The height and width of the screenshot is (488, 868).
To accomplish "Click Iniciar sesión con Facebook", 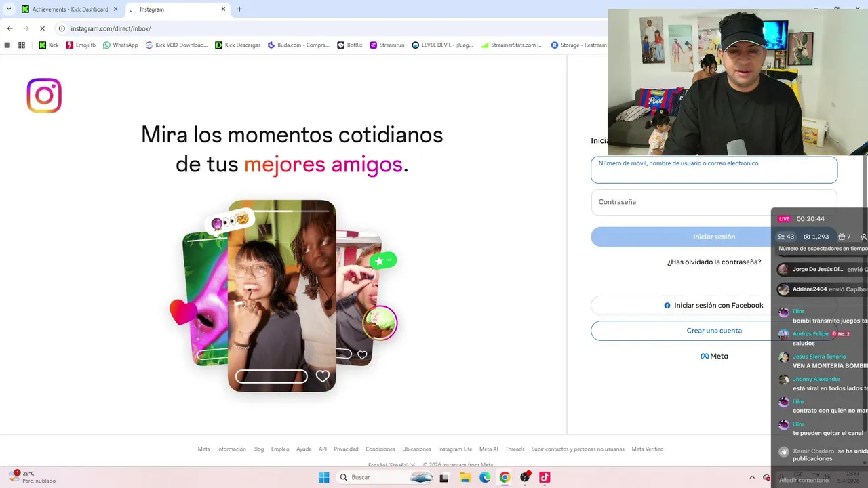I will click(714, 305).
